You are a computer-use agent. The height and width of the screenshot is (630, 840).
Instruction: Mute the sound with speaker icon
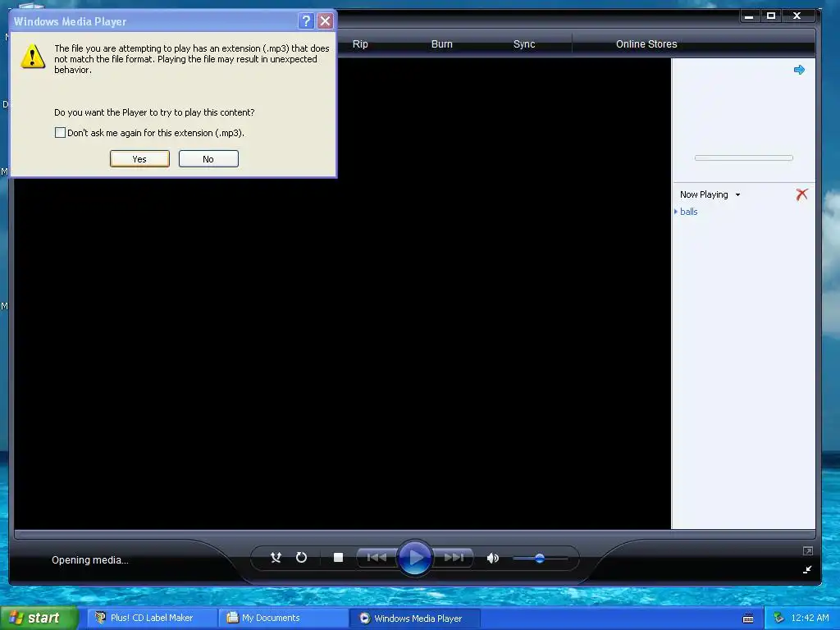492,558
